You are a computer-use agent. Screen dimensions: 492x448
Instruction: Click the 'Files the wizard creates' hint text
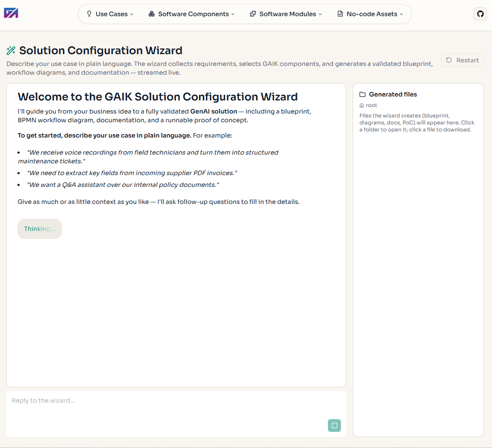pos(416,123)
